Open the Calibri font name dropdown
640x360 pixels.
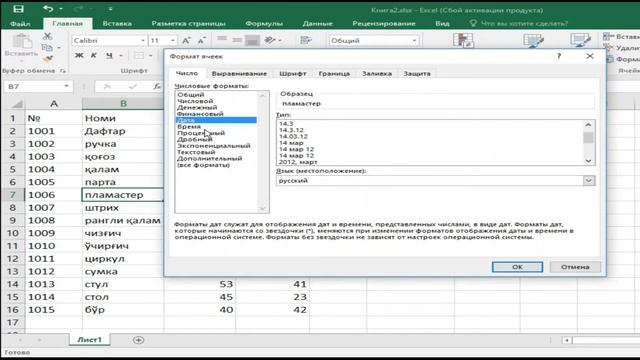pos(143,40)
